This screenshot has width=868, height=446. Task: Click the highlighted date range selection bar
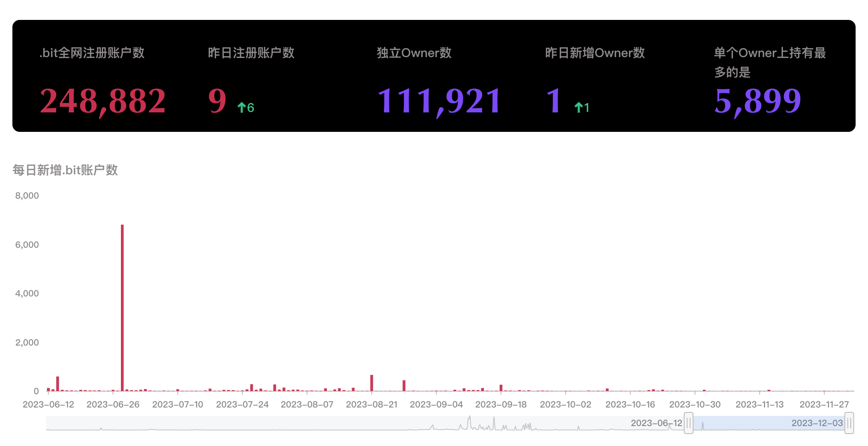point(769,423)
